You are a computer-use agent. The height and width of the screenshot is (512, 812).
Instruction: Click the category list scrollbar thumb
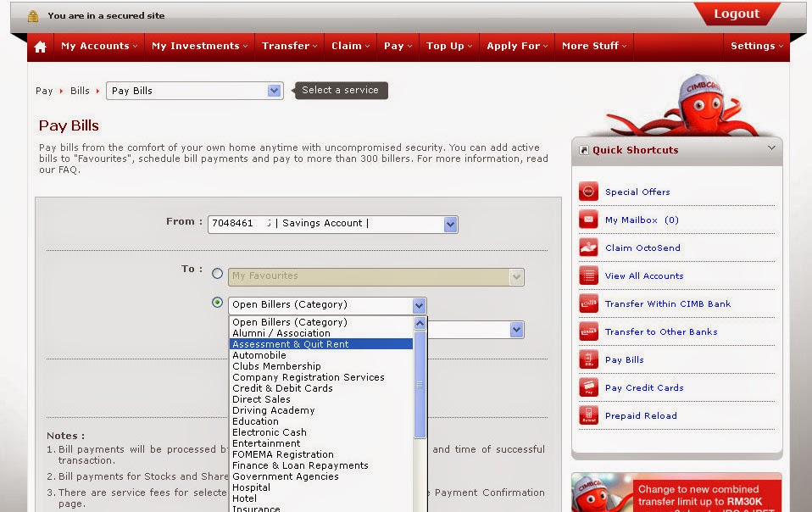coord(420,385)
